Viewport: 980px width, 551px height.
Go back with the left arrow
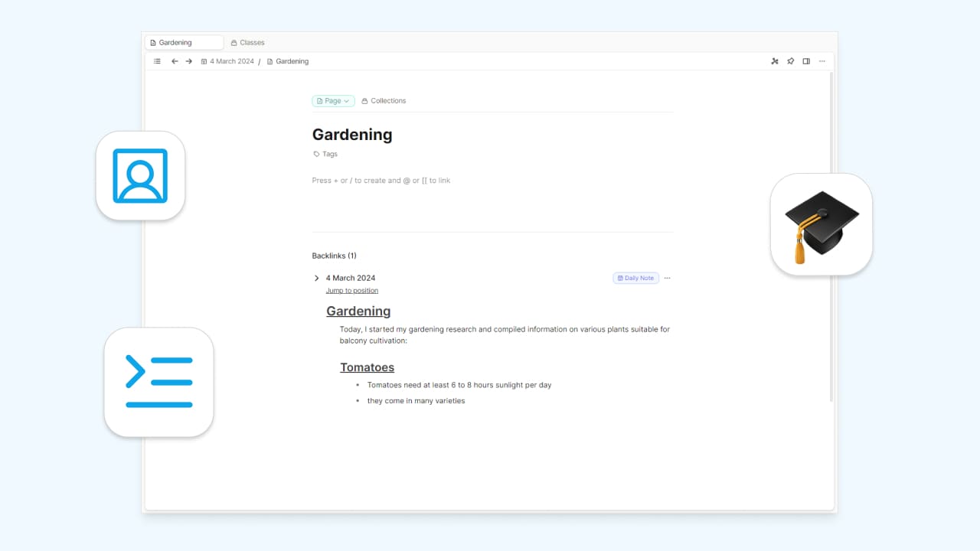coord(175,61)
